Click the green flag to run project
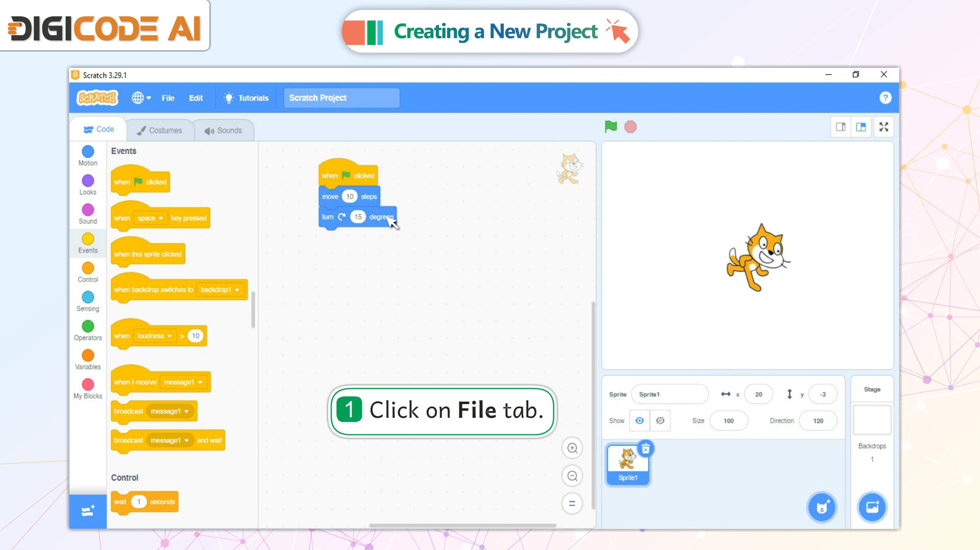Image resolution: width=980 pixels, height=550 pixels. (610, 127)
